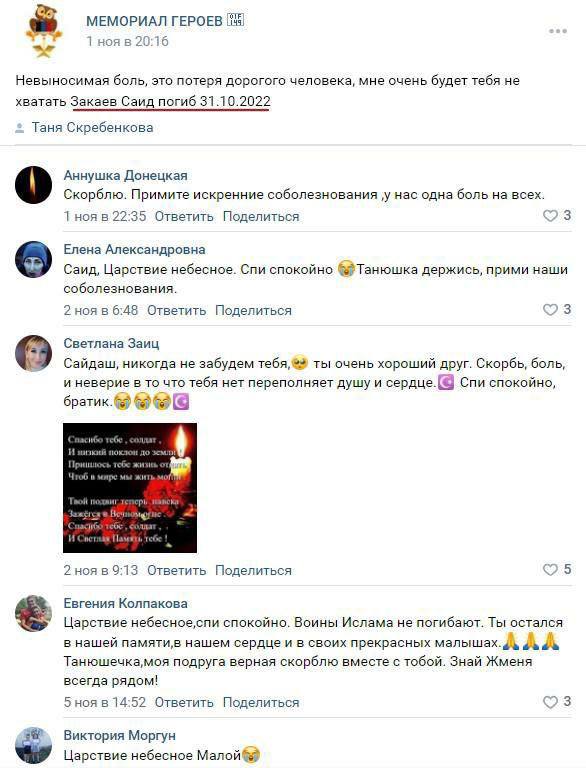Open Светлана Заиц's profile avatar
Viewport: 586px width, 768px height.
pos(33,353)
